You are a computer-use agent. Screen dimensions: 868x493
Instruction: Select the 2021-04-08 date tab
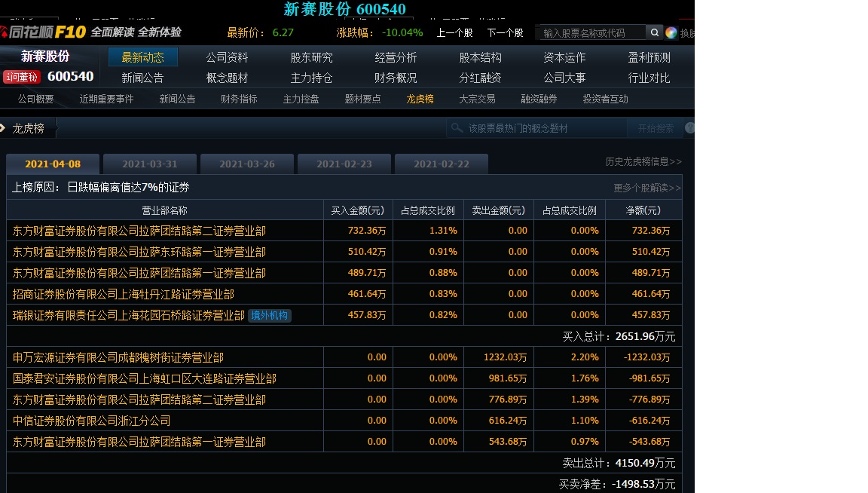tap(53, 164)
